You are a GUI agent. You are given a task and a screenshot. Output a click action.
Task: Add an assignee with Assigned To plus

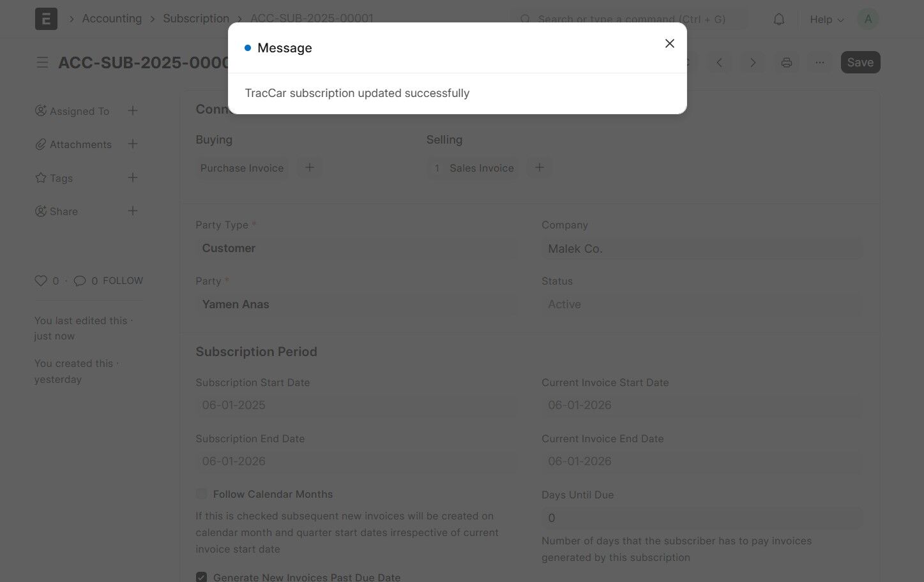133,111
